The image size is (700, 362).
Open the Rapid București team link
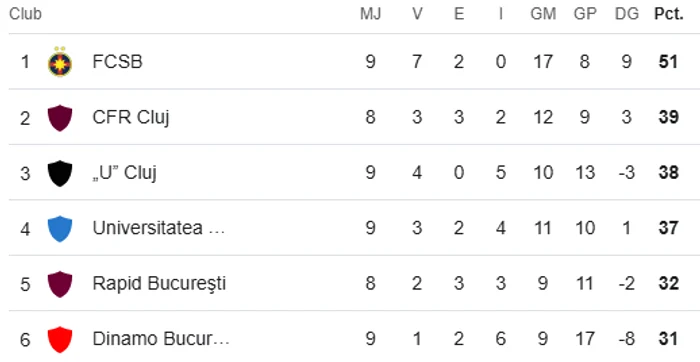pos(159,284)
